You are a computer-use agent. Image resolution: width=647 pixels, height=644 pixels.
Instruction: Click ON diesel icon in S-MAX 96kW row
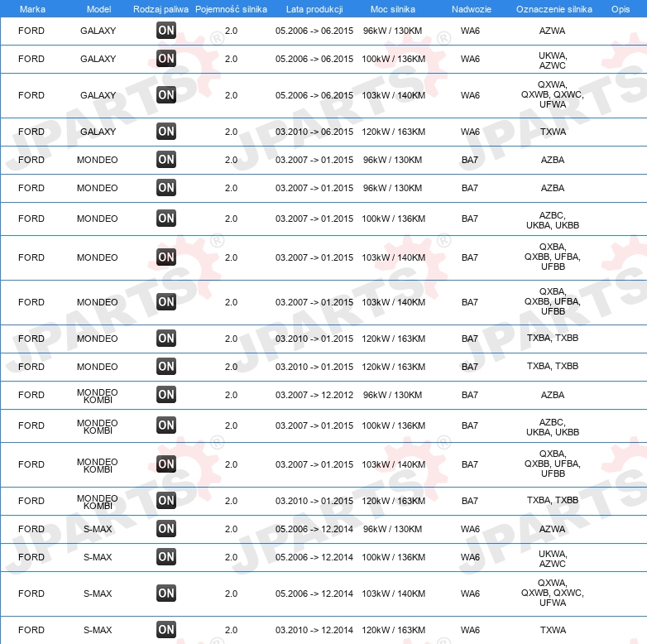pyautogui.click(x=166, y=529)
